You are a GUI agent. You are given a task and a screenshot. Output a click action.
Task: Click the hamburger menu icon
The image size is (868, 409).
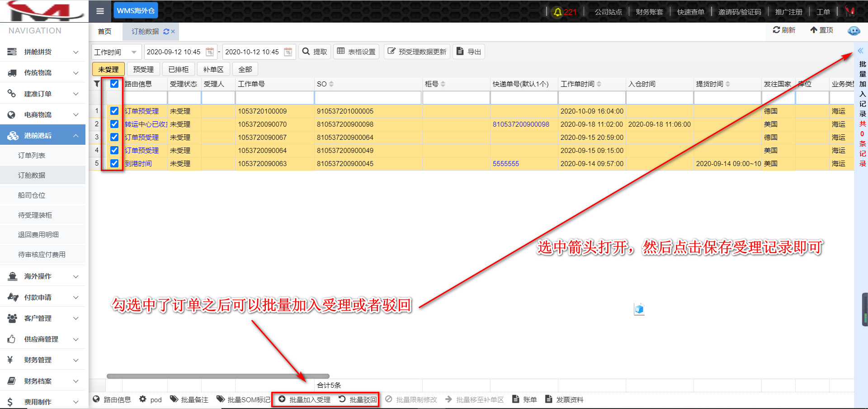point(100,11)
